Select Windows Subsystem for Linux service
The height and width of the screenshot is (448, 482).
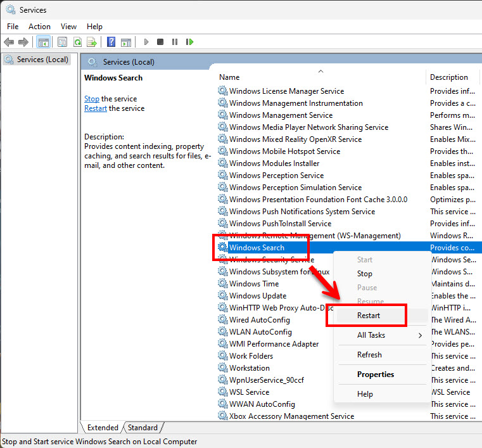(x=279, y=271)
